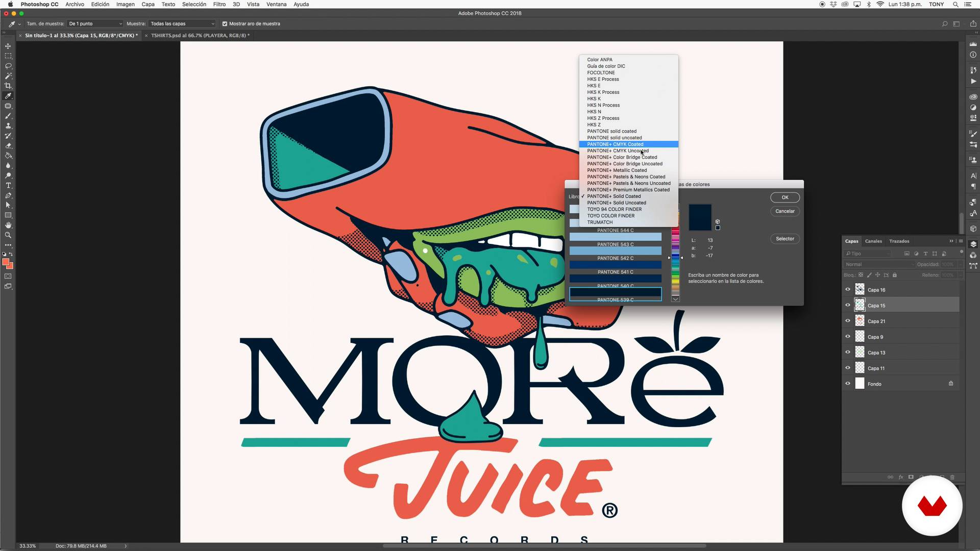The width and height of the screenshot is (980, 551).
Task: Select the Eraser tool
Action: (x=8, y=145)
